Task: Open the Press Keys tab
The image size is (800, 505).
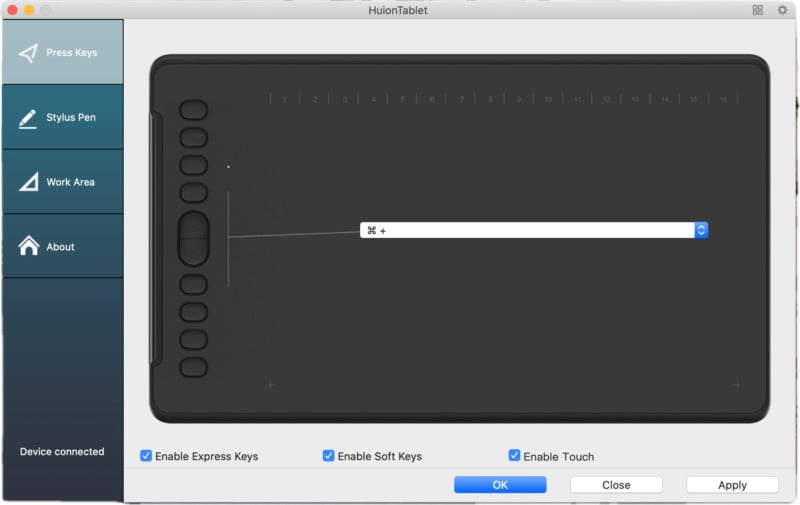Action: pyautogui.click(x=63, y=52)
